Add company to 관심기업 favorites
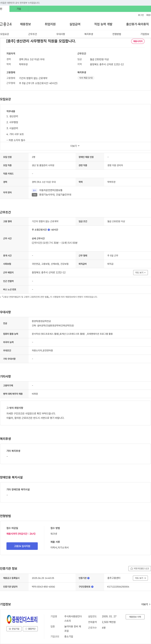Screen dimensions: 151x644 14,628
